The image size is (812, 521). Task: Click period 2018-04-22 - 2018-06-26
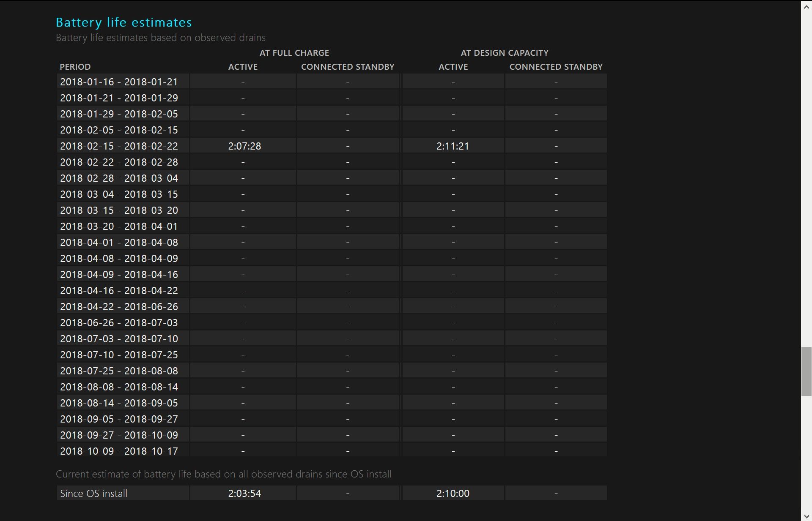tap(119, 307)
